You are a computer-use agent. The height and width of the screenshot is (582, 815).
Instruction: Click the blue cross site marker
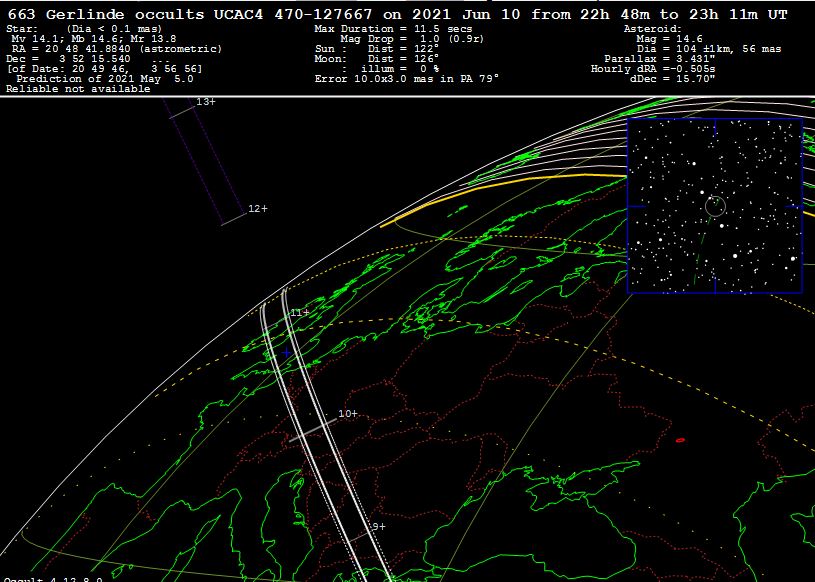click(287, 353)
